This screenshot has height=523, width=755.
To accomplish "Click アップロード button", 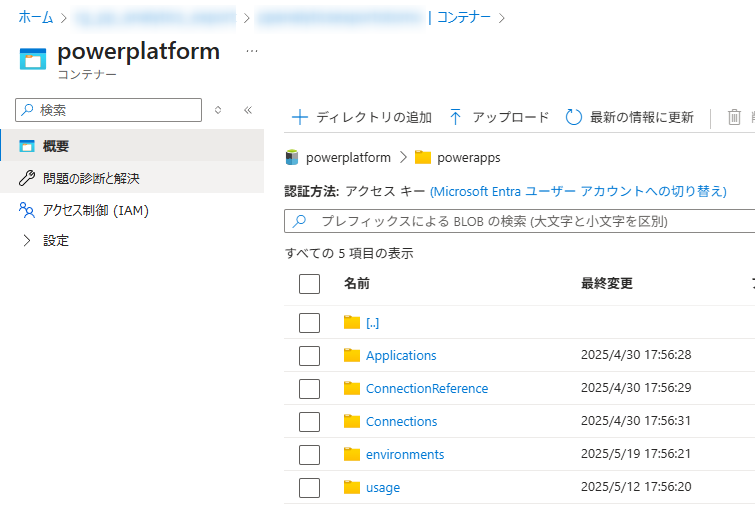I will tap(499, 117).
